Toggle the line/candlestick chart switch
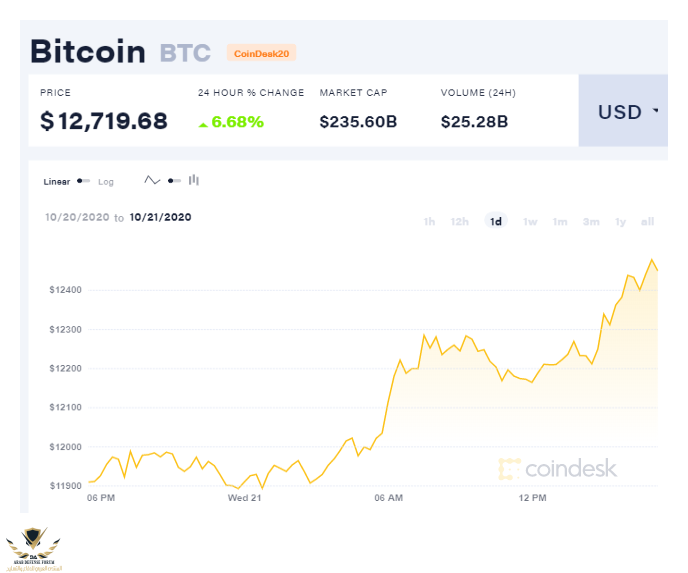This screenshot has width=688, height=573. tap(174, 181)
